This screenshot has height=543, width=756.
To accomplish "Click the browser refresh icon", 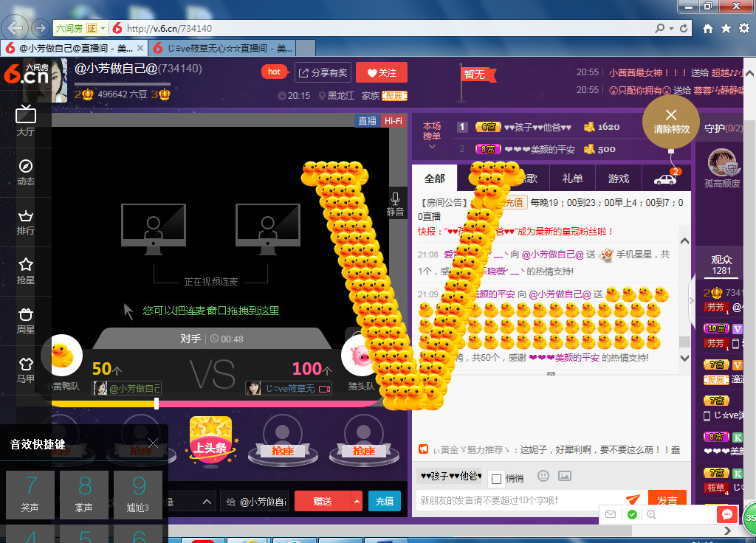I will (x=684, y=29).
